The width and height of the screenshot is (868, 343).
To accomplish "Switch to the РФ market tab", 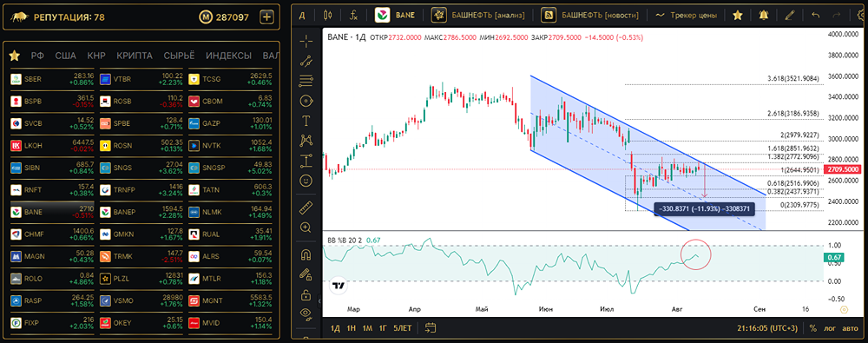I will (x=37, y=56).
